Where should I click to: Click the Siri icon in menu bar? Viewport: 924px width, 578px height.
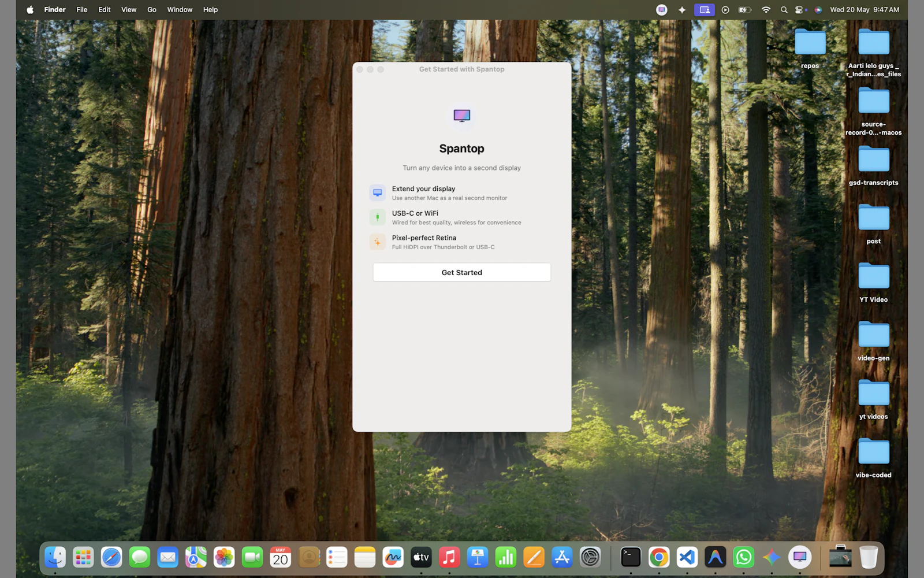(818, 9)
